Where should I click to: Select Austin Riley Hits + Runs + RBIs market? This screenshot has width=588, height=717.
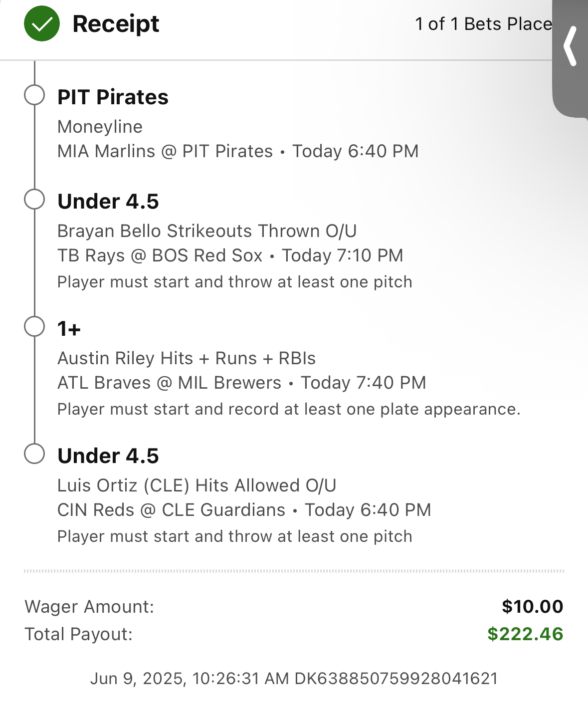pos(187,358)
